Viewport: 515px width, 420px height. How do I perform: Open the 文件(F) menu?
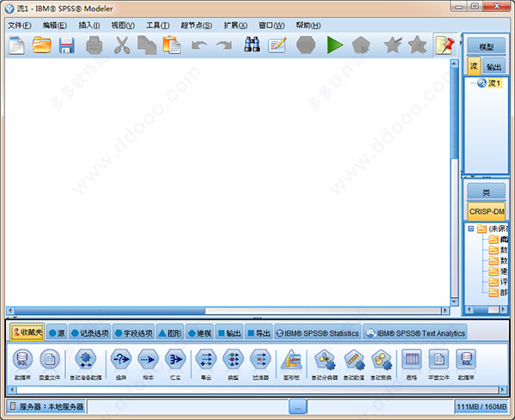pos(20,25)
